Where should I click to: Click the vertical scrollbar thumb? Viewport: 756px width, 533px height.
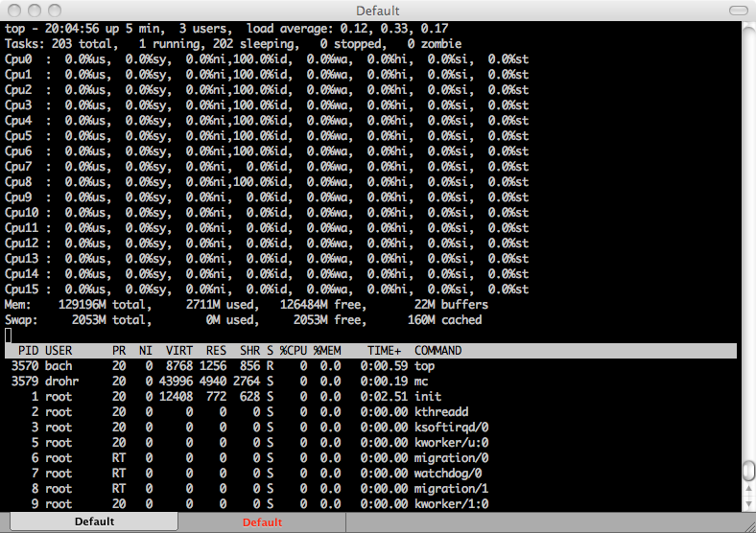point(748,473)
